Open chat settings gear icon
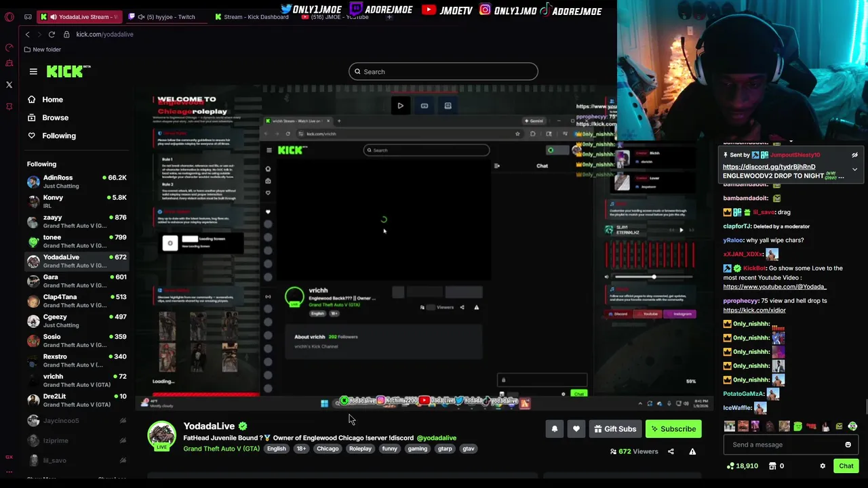868x488 pixels. (823, 466)
